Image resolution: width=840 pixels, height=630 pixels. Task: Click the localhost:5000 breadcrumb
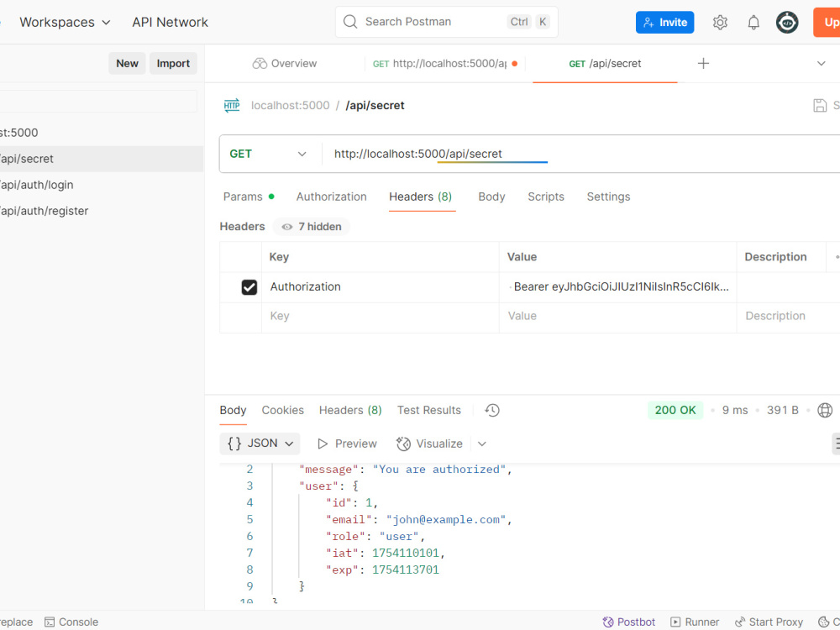coord(291,106)
